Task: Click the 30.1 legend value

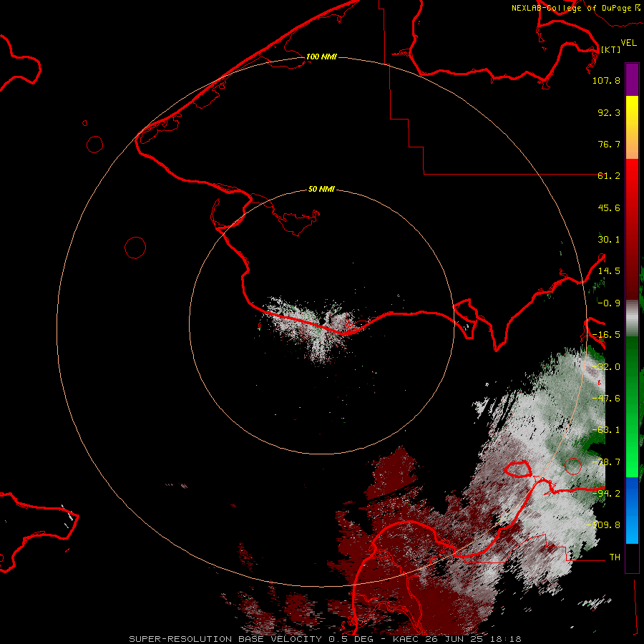Action: 609,240
